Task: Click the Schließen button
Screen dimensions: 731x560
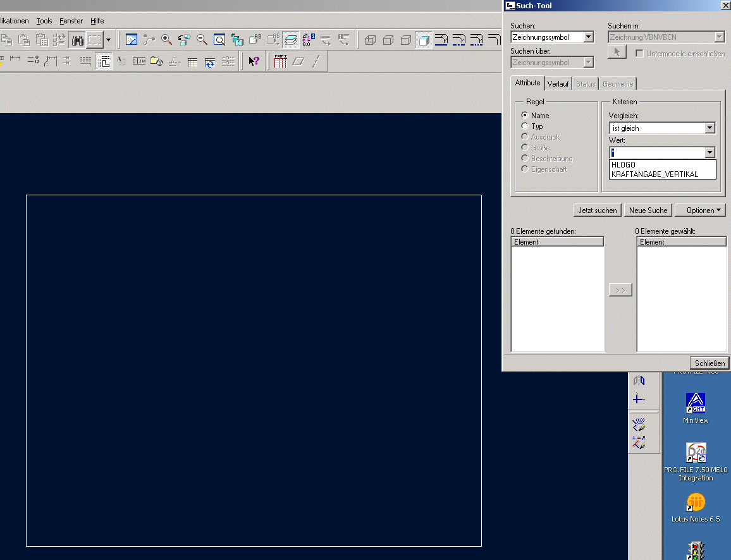Action: tap(709, 363)
